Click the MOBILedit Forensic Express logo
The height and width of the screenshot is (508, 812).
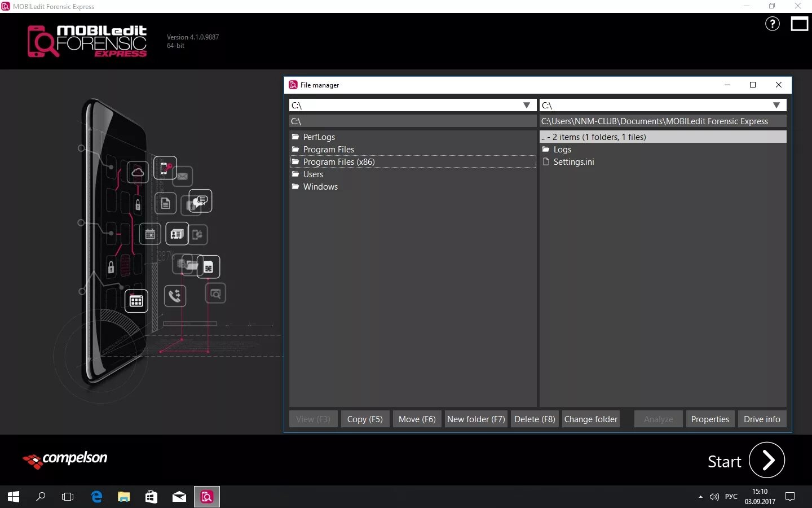87,41
